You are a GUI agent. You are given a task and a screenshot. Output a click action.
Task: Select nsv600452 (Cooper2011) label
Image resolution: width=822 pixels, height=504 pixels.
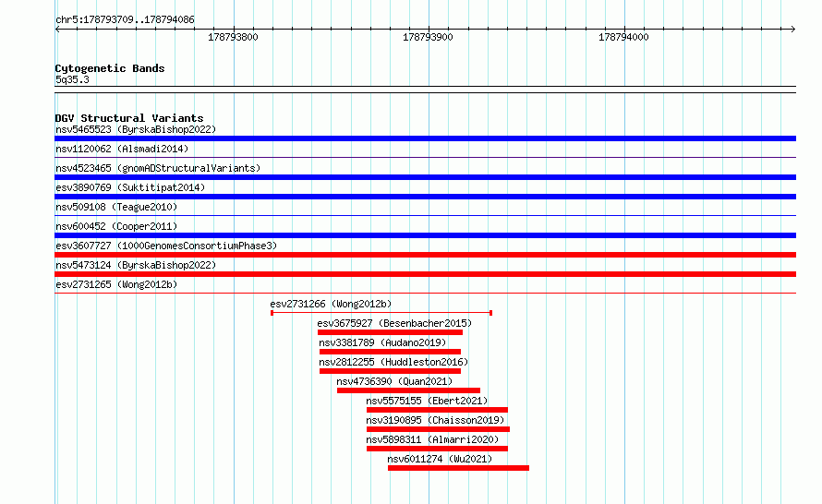[x=116, y=226]
